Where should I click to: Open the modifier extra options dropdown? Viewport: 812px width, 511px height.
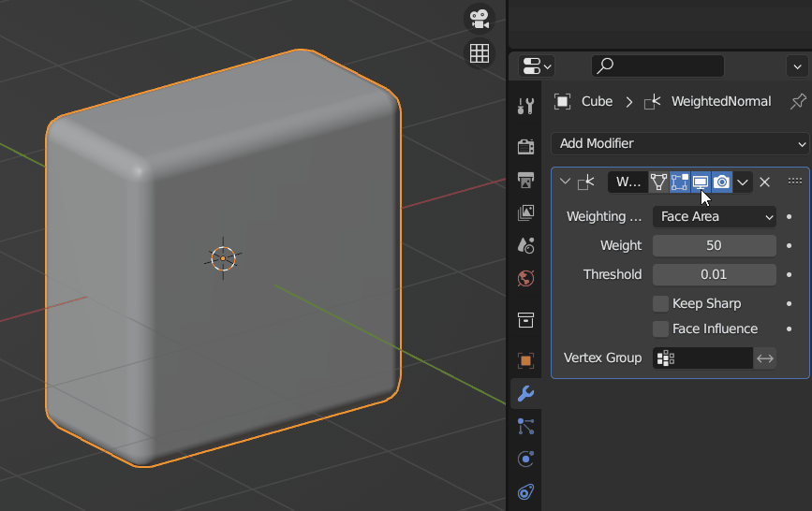tap(743, 182)
